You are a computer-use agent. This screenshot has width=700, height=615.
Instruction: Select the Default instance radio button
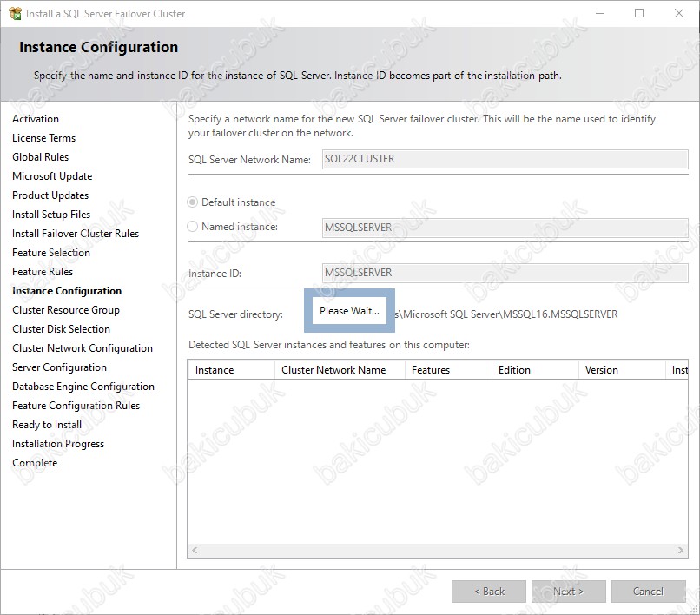193,202
